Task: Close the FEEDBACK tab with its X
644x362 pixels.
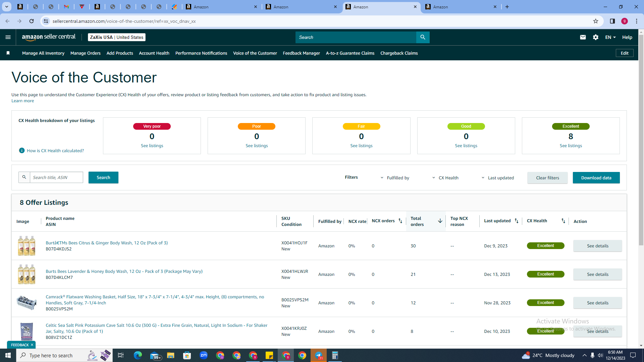Action: (32, 345)
